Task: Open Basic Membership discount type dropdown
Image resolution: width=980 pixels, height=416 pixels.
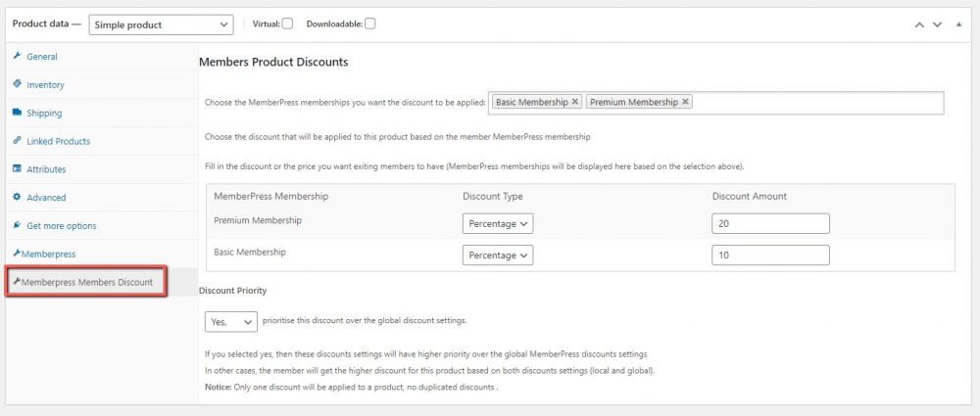Action: [x=498, y=255]
